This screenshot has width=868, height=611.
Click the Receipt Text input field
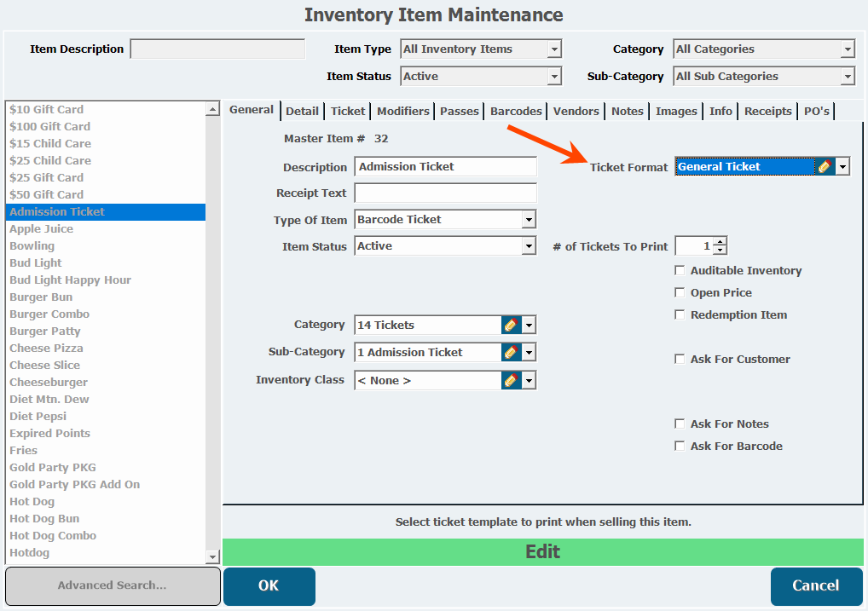(445, 193)
